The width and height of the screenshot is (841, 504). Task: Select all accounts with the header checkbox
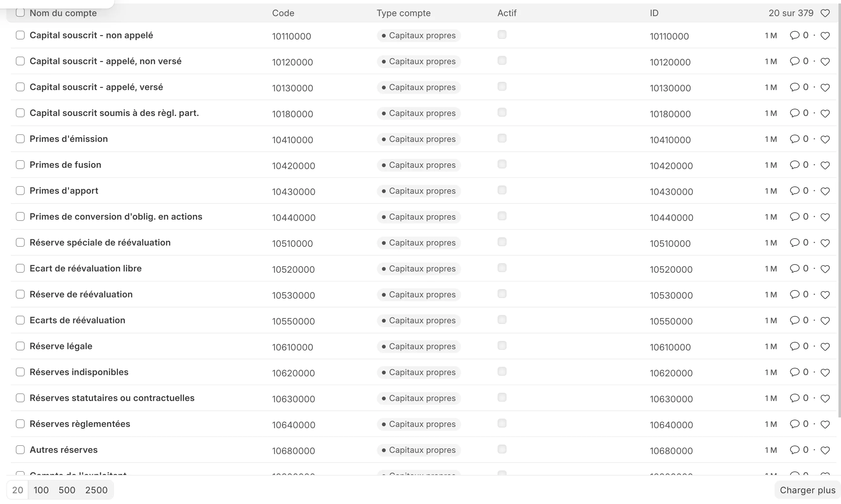point(20,13)
